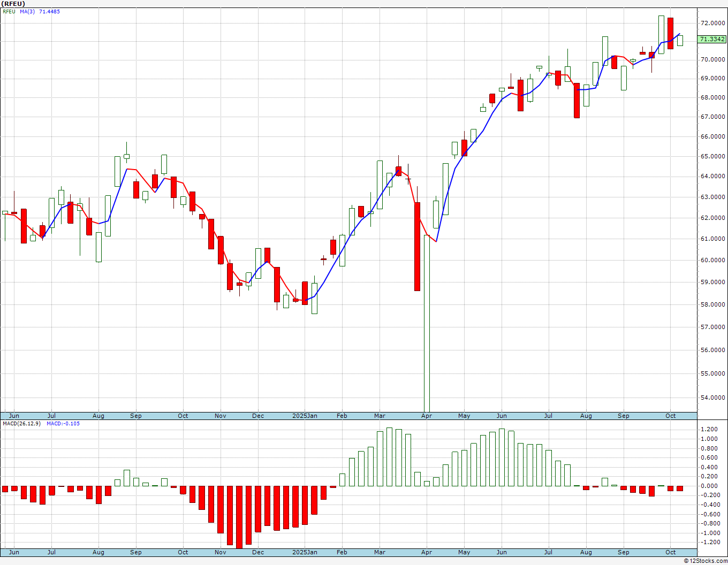
Task: Pick "Feb" on the MACD panel time axis
Action: tap(342, 552)
